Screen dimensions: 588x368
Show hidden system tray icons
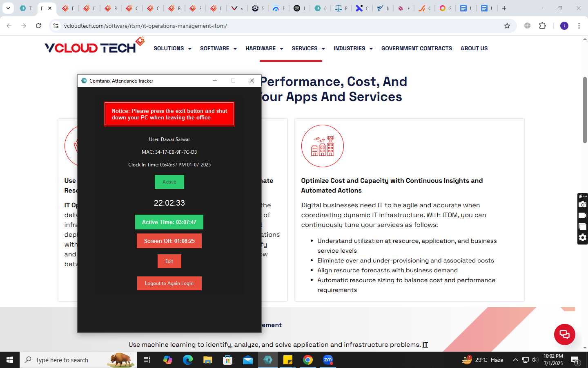click(x=515, y=360)
